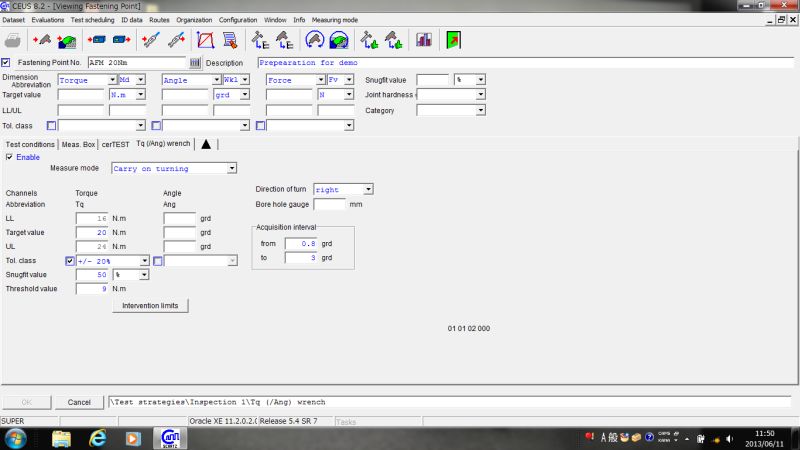Click the wrench incoming-arrow toolbar icon
Screen dimensions: 800x450
pos(151,40)
